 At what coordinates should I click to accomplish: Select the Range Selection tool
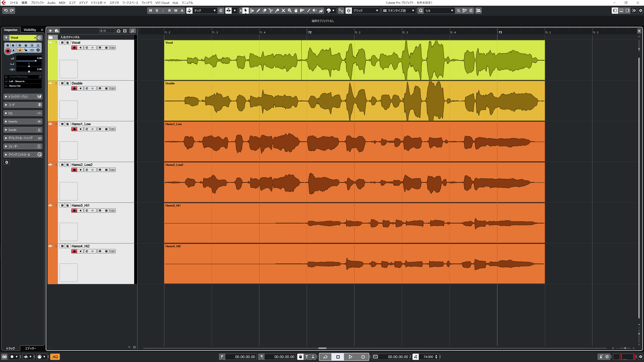pos(252,11)
